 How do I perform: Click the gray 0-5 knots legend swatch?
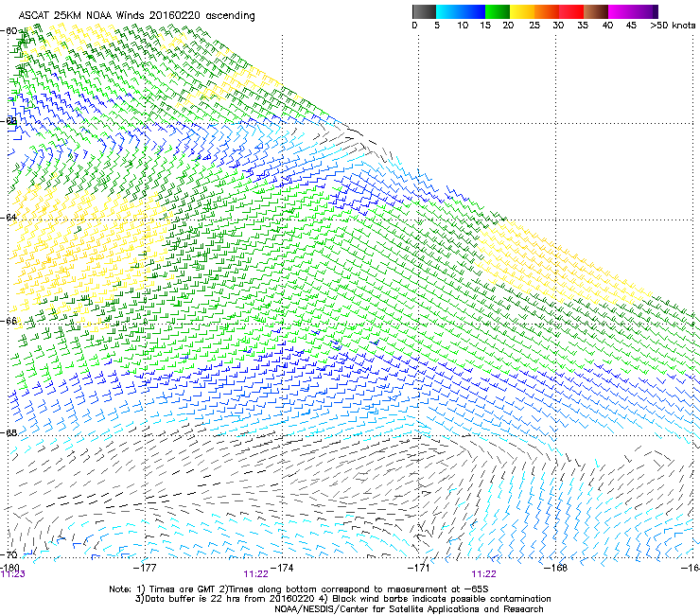(424, 11)
